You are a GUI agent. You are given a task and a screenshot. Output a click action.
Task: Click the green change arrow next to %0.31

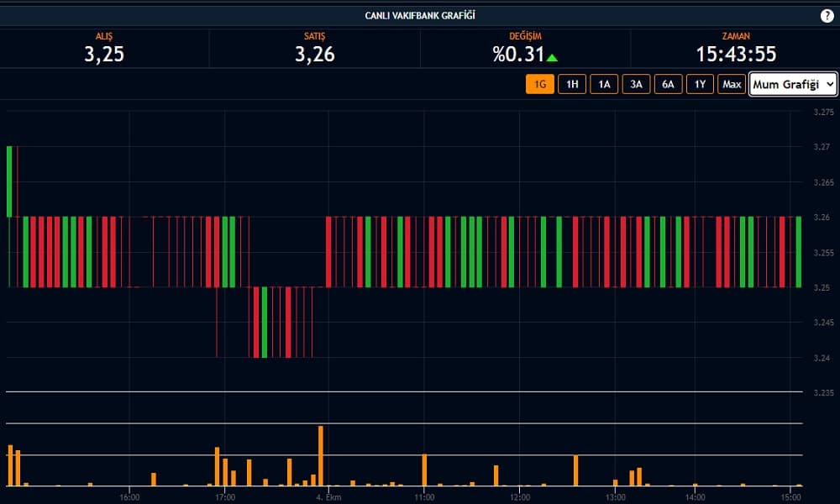click(552, 57)
